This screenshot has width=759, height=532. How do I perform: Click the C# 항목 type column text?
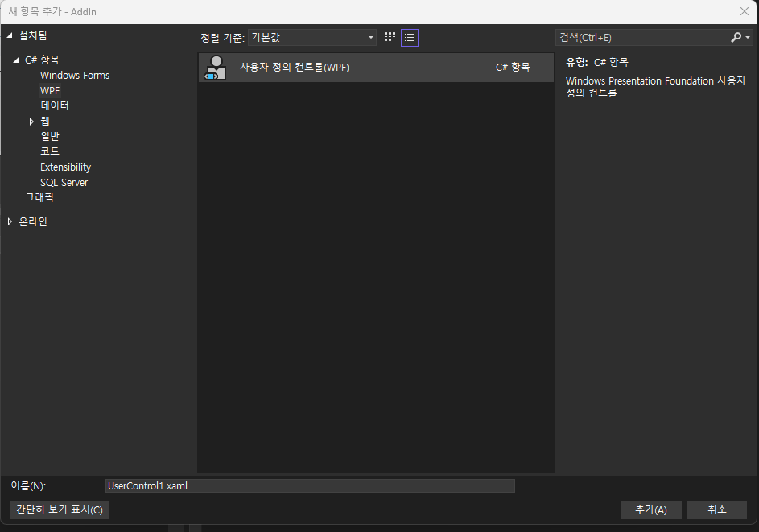click(x=513, y=68)
